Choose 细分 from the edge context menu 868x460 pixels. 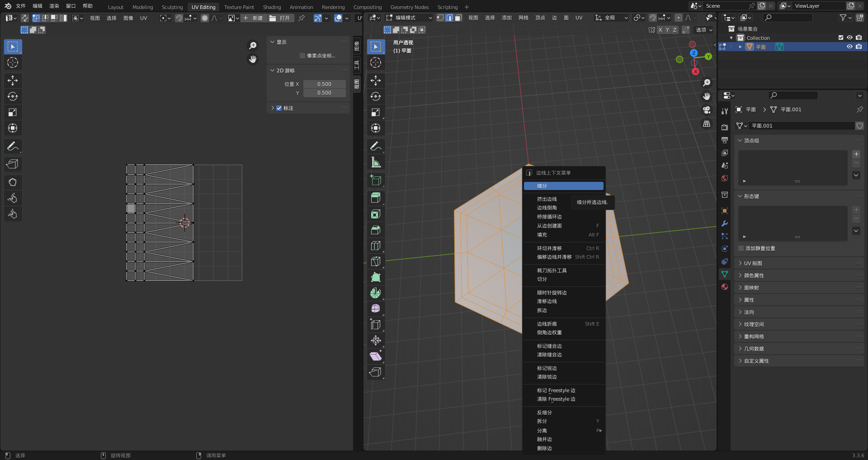[x=563, y=186]
